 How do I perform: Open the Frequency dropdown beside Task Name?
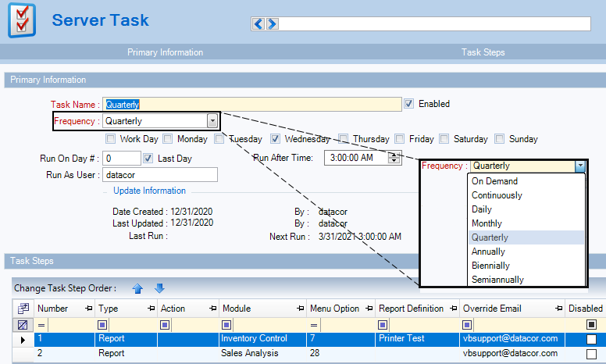212,121
